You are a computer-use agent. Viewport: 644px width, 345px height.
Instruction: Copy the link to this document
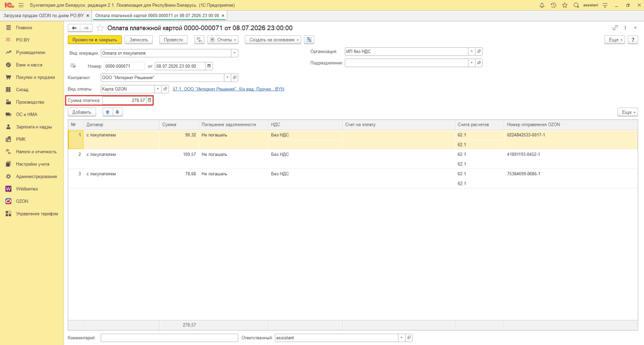tap(615, 28)
